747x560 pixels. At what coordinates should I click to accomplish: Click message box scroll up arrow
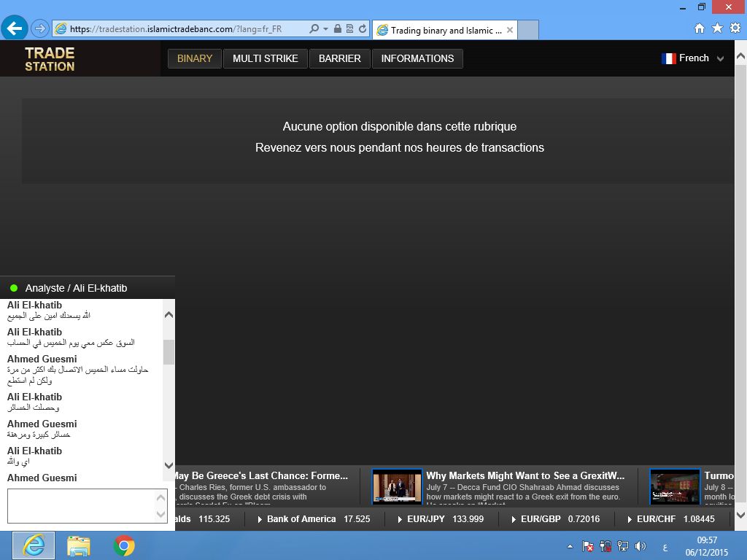tap(161, 497)
